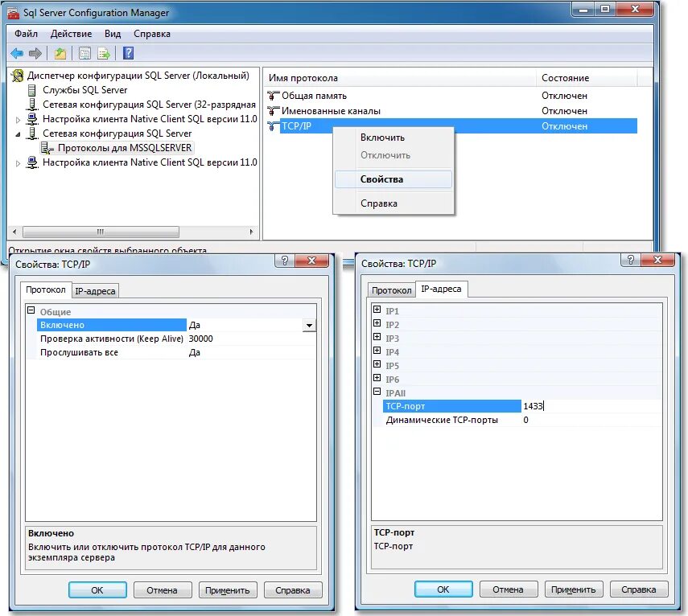The width and height of the screenshot is (688, 616).
Task: Click the Forward arrow toolbar icon
Action: click(x=35, y=54)
